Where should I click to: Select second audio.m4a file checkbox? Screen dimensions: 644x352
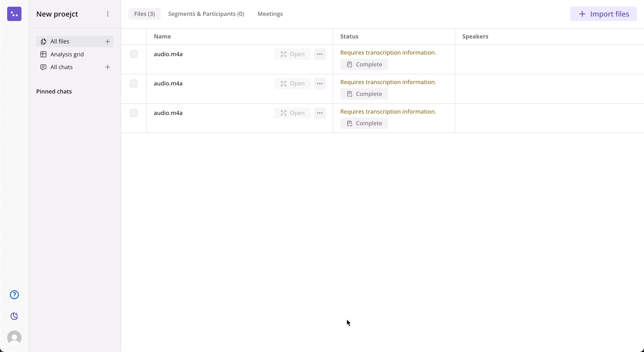tap(134, 83)
